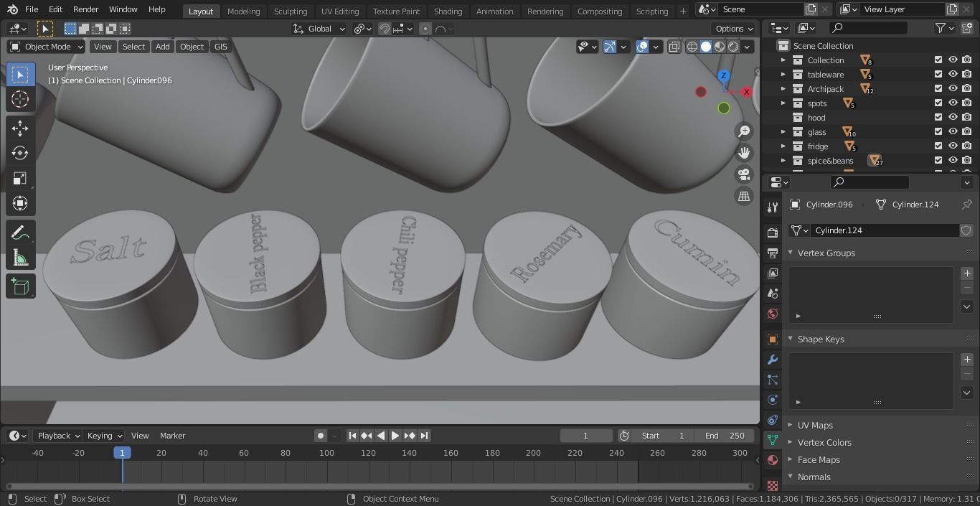Expand the Vertex Colors panel
This screenshot has width=980, height=506.
pyautogui.click(x=791, y=443)
